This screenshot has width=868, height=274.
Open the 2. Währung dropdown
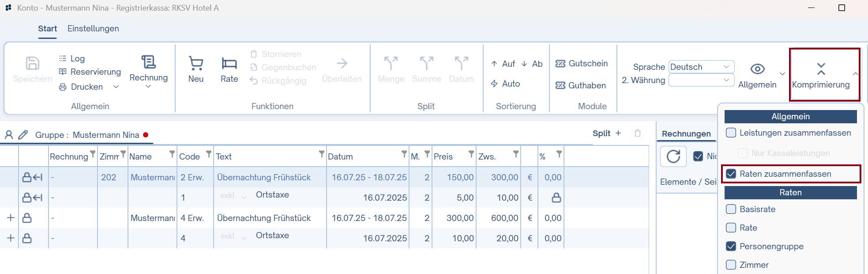(x=701, y=80)
